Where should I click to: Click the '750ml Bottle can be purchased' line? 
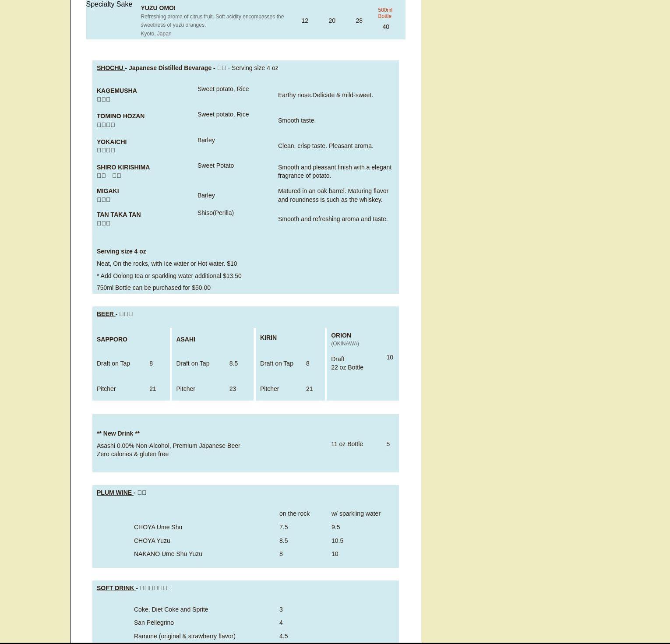coord(154,288)
